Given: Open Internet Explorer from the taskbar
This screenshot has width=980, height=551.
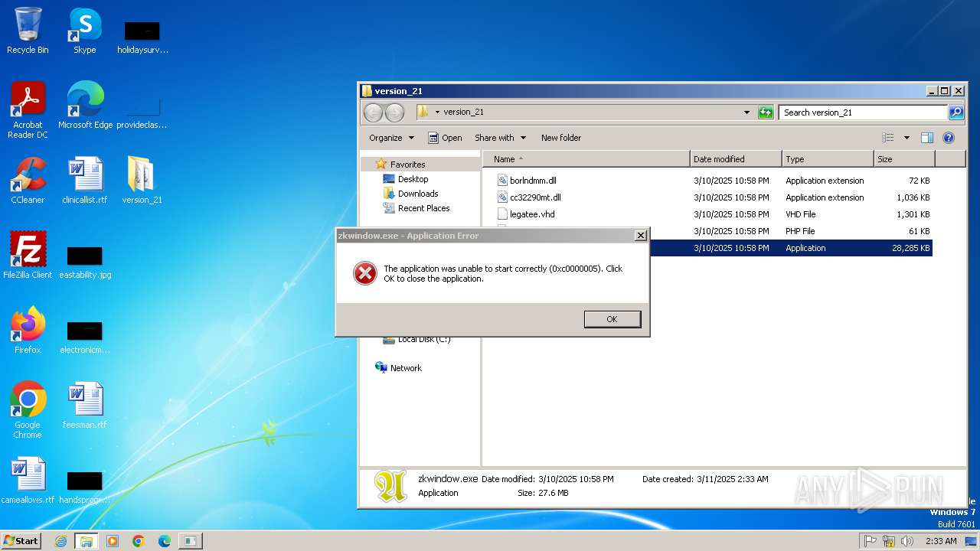Looking at the screenshot, I should pyautogui.click(x=60, y=541).
